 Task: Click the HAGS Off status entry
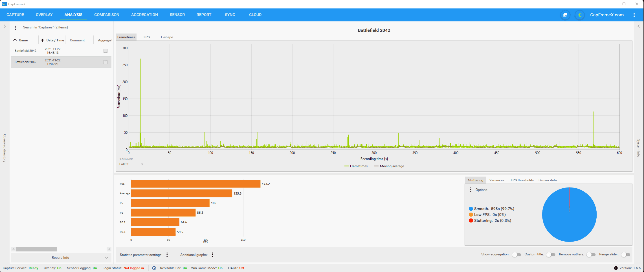[x=236, y=268]
